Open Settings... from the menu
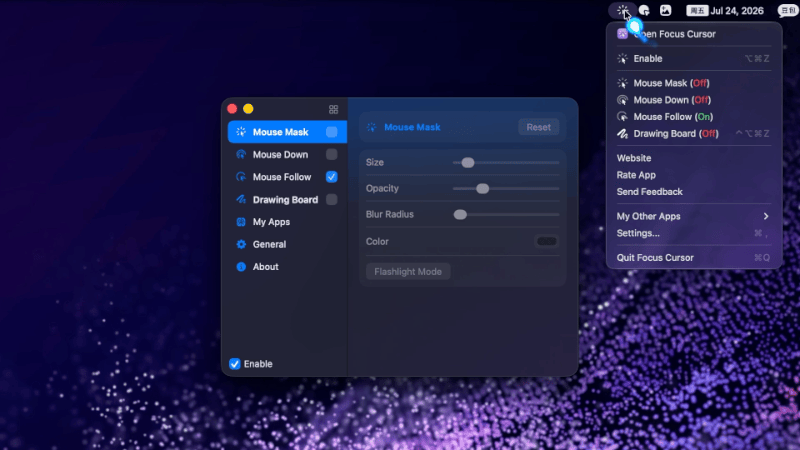The width and height of the screenshot is (800, 450). (694, 233)
